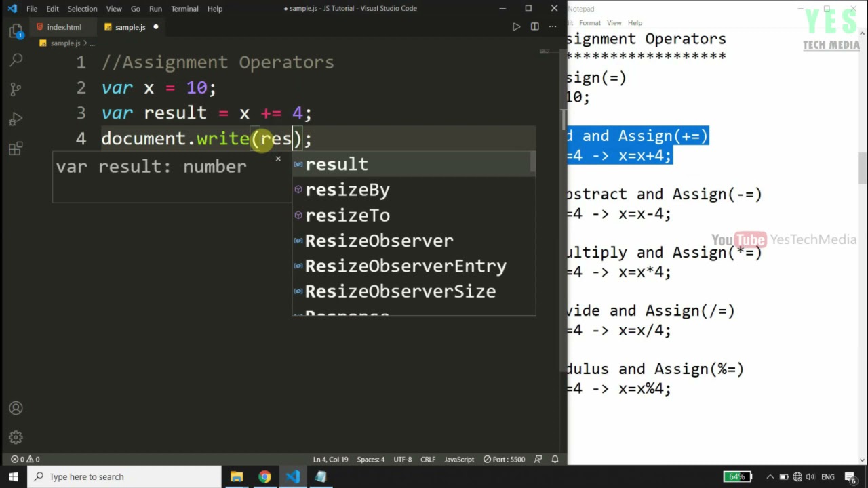This screenshot has height=488, width=868.
Task: Select the 'ResizeObserver' autocomplete suggestion
Action: [x=414, y=241]
